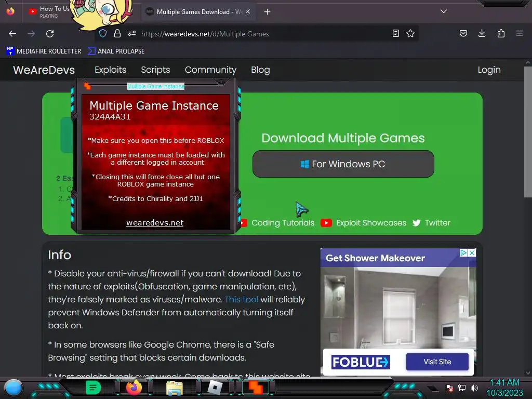532x399 pixels.
Task: Open the second bookmark in the bookmarks toolbar
Action: coord(116,51)
